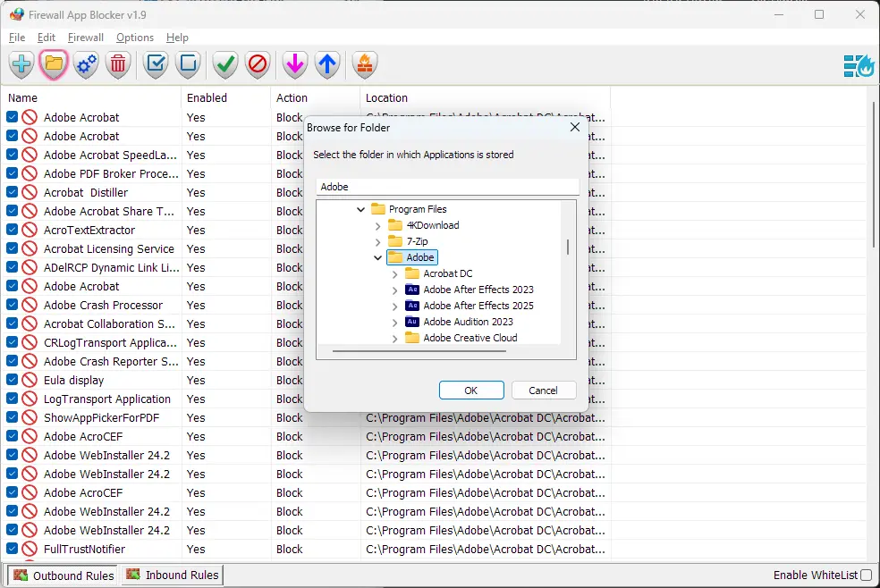Image resolution: width=880 pixels, height=588 pixels.
Task: Toggle the Eula display rule checkbox
Action: [x=12, y=380]
